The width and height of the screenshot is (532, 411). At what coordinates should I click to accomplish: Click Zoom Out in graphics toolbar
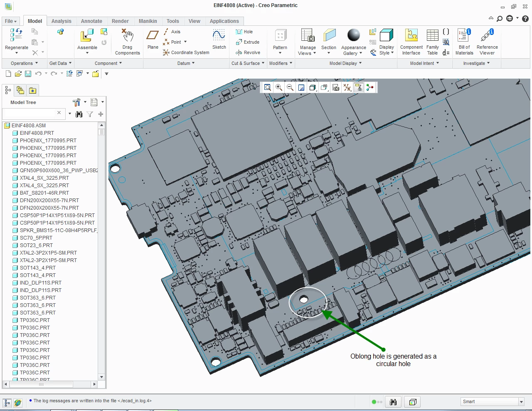pyautogui.click(x=290, y=87)
